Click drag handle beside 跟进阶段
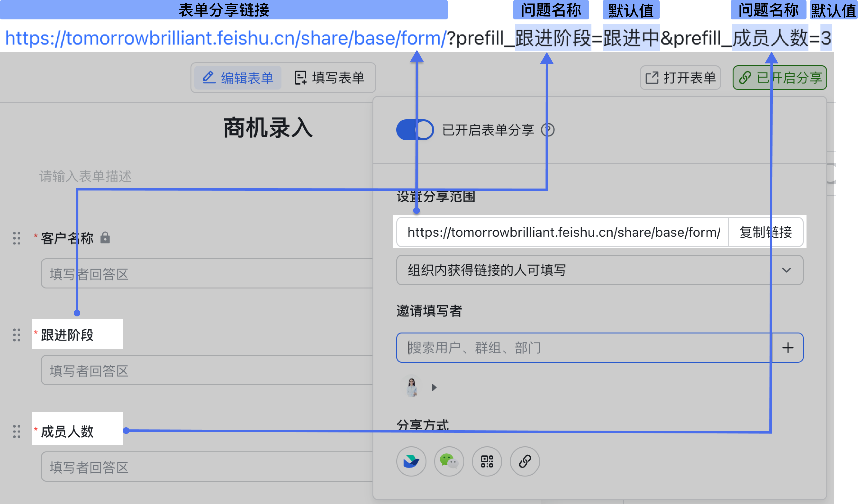The width and height of the screenshot is (861, 504). click(x=17, y=335)
